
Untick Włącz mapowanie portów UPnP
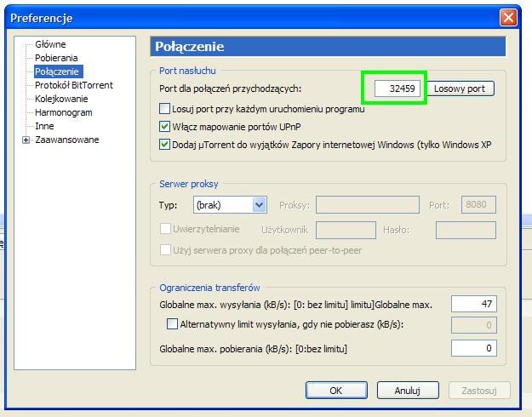pyautogui.click(x=165, y=127)
